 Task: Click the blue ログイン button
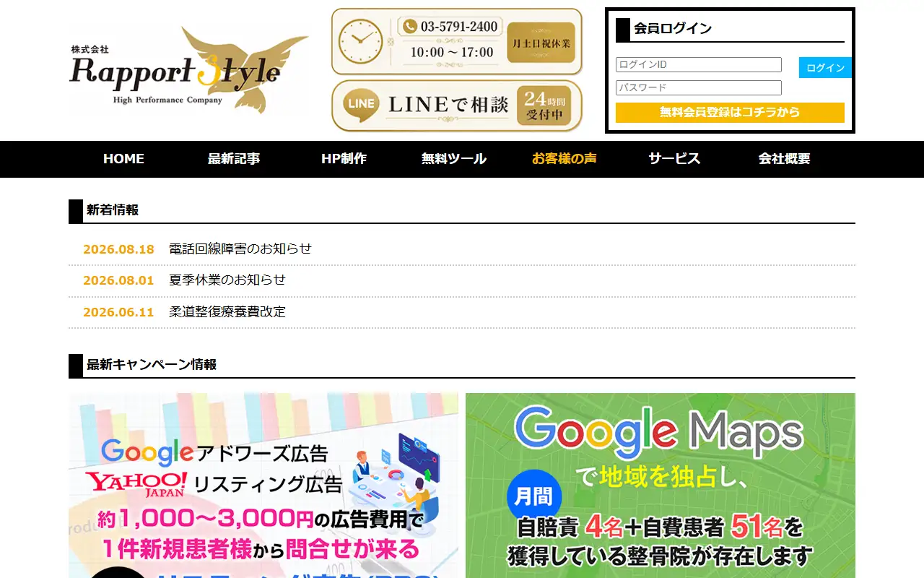point(825,68)
